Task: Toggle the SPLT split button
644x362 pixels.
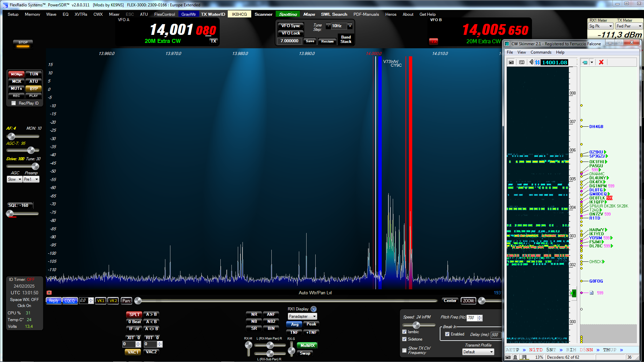Action: [134, 315]
